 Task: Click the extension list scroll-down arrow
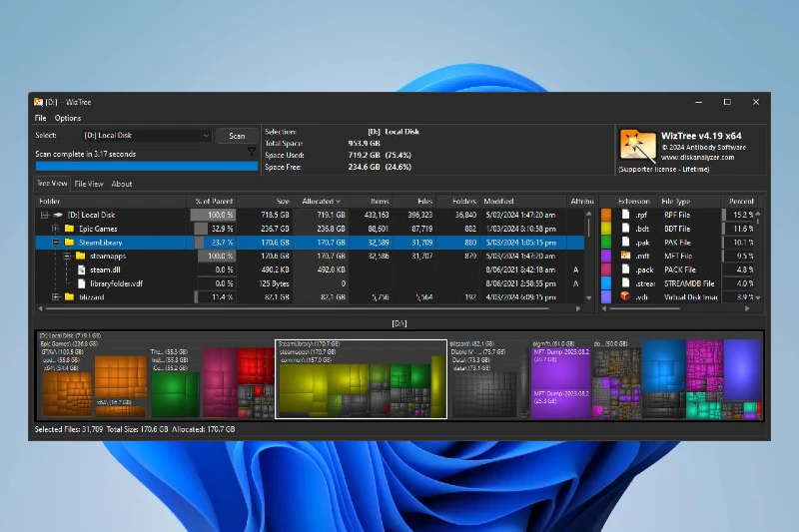(758, 297)
